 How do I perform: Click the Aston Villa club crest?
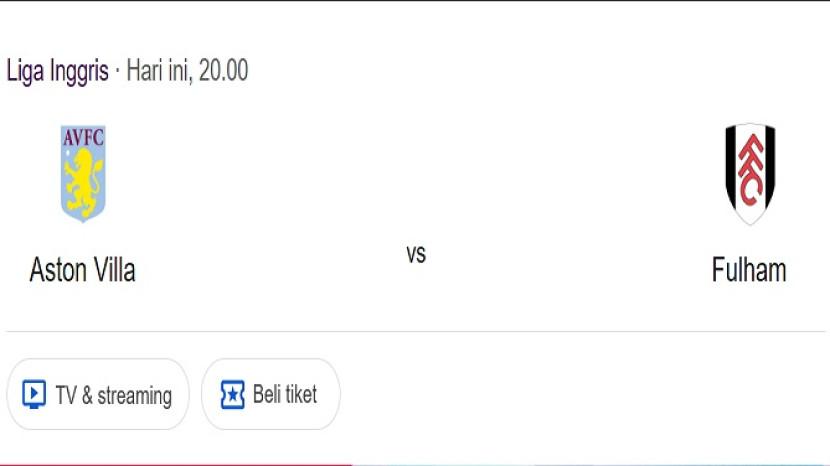tap(83, 173)
